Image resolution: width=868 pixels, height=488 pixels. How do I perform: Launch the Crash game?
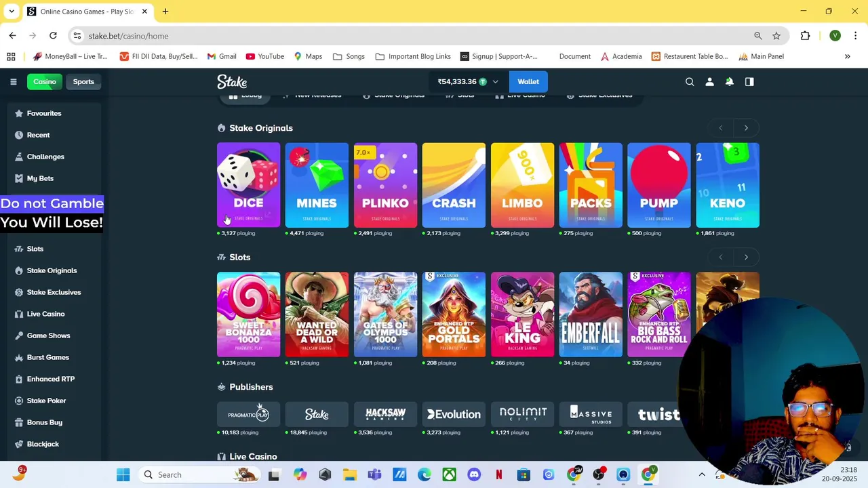point(454,185)
